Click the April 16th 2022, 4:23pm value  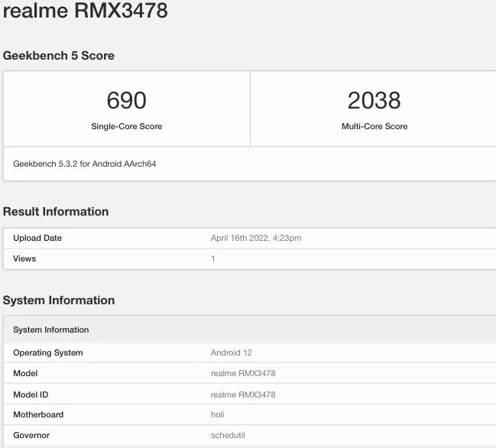(x=256, y=238)
